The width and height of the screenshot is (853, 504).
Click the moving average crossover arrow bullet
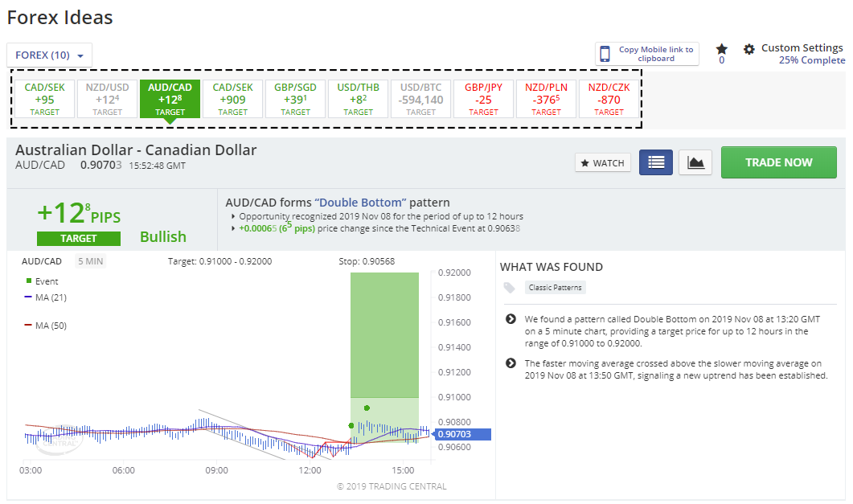point(511,363)
